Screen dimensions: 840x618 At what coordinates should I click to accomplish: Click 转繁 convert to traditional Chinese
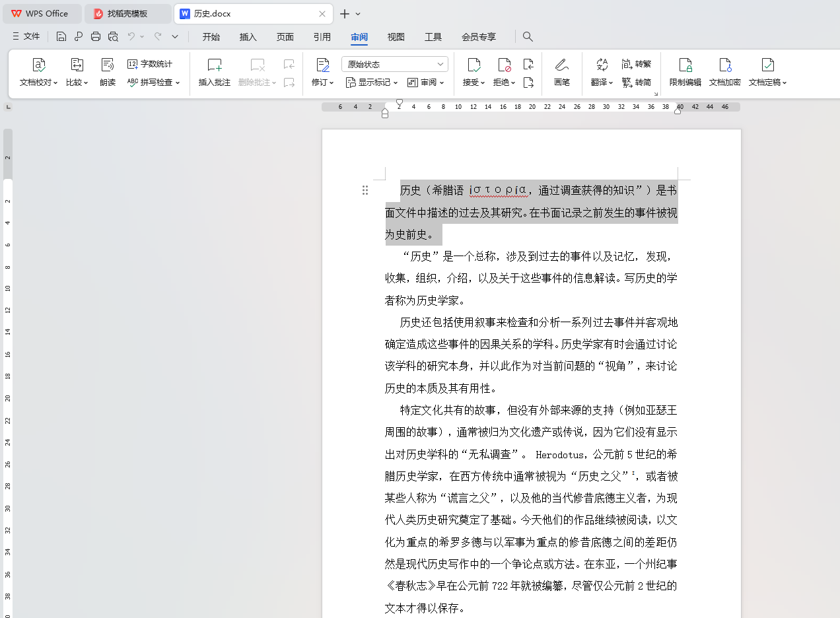[637, 64]
